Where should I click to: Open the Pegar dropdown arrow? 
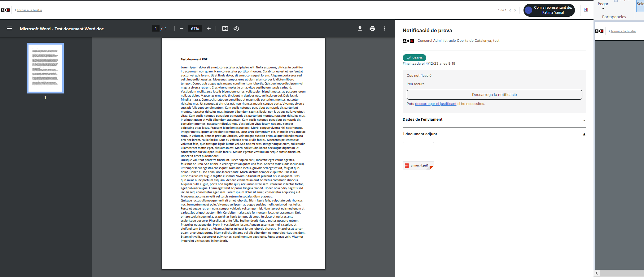pyautogui.click(x=603, y=9)
